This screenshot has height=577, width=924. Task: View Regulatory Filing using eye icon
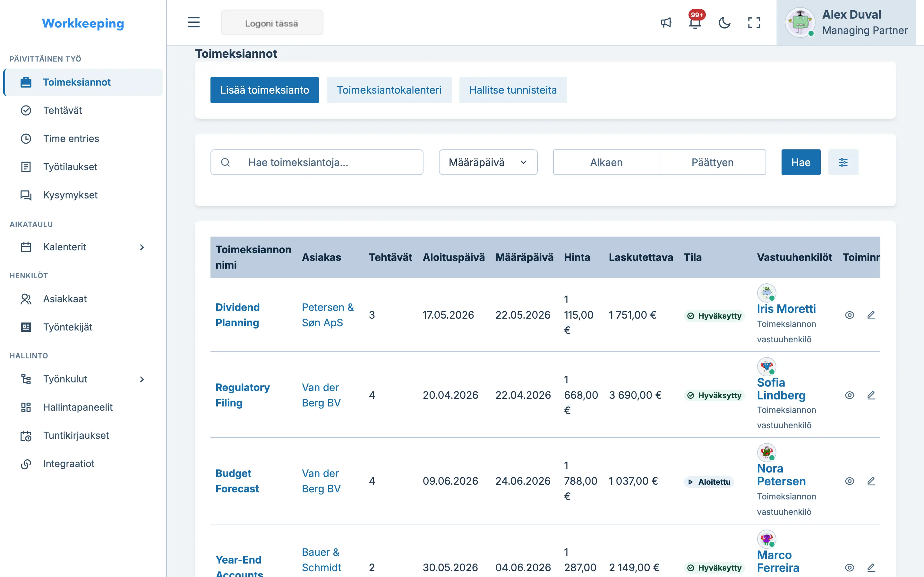(849, 395)
